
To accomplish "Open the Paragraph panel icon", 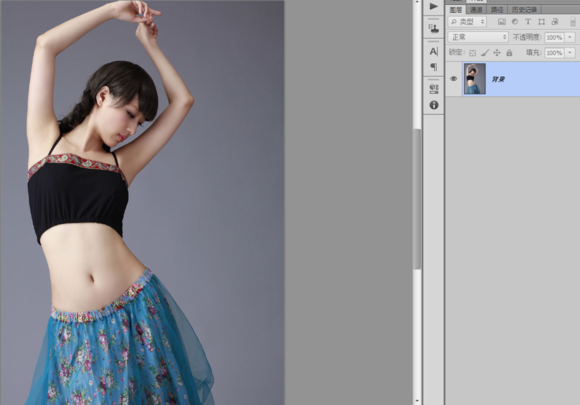I will tap(434, 67).
